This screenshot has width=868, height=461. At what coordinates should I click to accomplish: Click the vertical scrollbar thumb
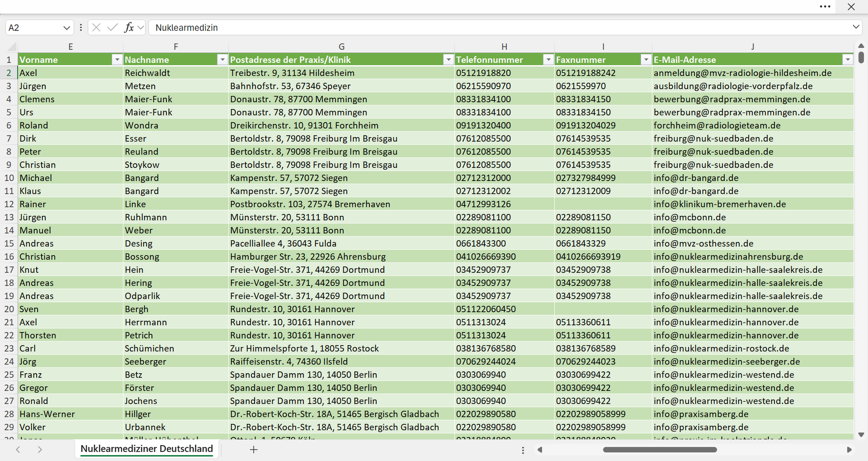coord(861,58)
